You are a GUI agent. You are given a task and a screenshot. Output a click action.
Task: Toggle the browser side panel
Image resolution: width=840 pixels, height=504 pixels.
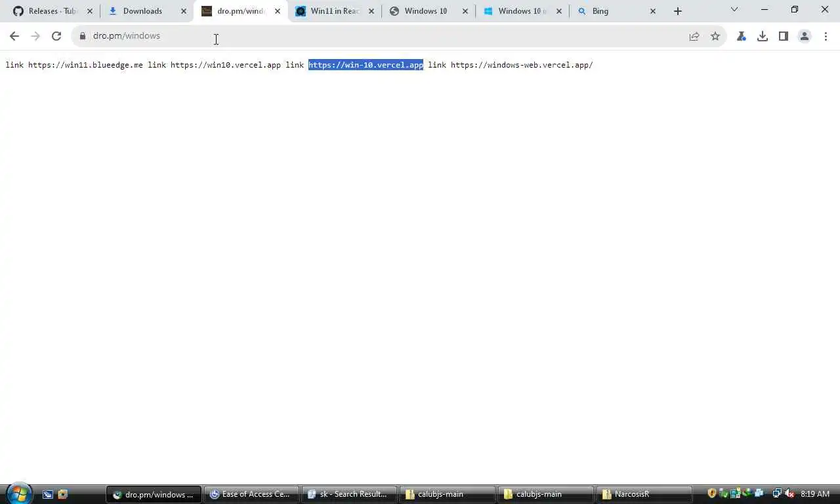click(x=784, y=36)
